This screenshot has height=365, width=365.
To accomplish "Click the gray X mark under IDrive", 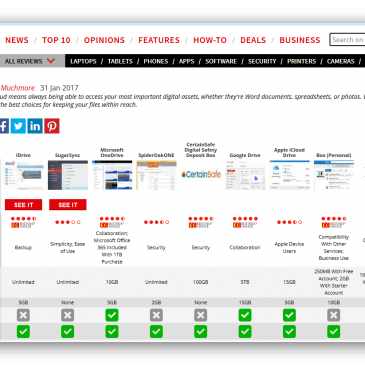I will click(23, 315).
